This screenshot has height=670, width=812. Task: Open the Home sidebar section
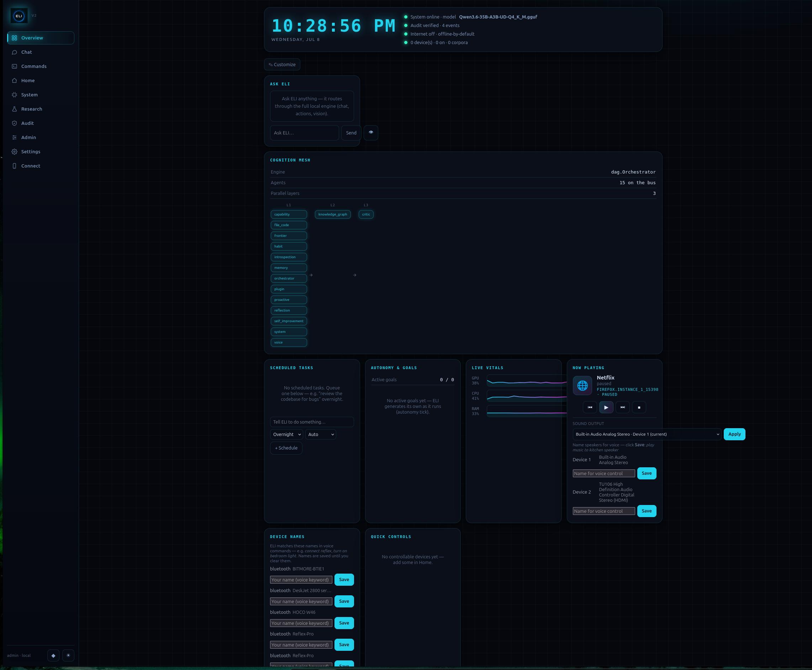41,81
